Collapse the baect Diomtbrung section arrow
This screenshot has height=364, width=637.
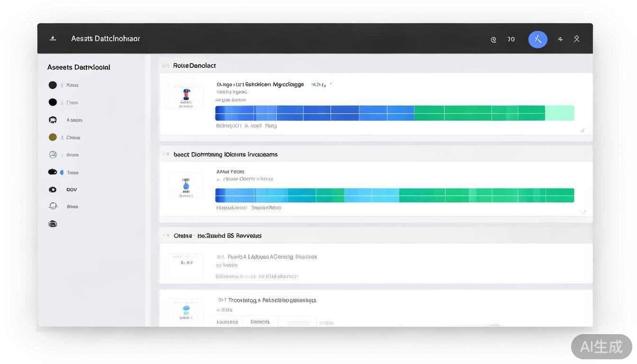(166, 154)
